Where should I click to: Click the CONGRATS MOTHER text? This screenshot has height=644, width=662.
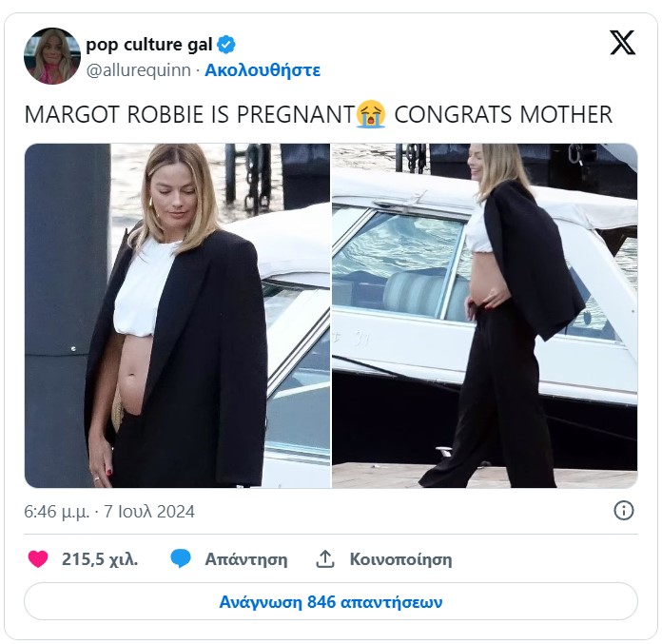pos(503,115)
